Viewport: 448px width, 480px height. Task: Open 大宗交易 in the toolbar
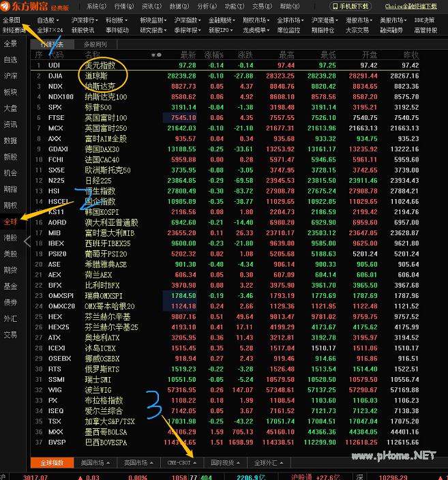[357, 30]
